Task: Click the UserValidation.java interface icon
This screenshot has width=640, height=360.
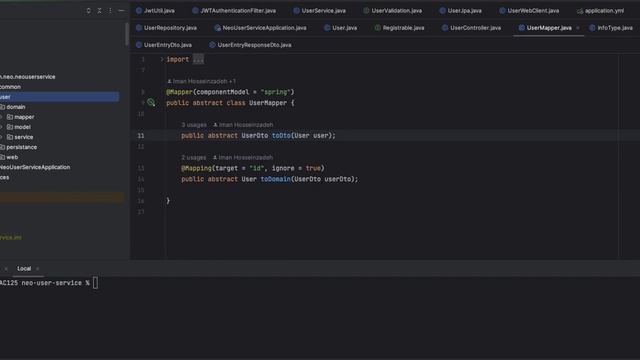Action: pyautogui.click(x=366, y=11)
